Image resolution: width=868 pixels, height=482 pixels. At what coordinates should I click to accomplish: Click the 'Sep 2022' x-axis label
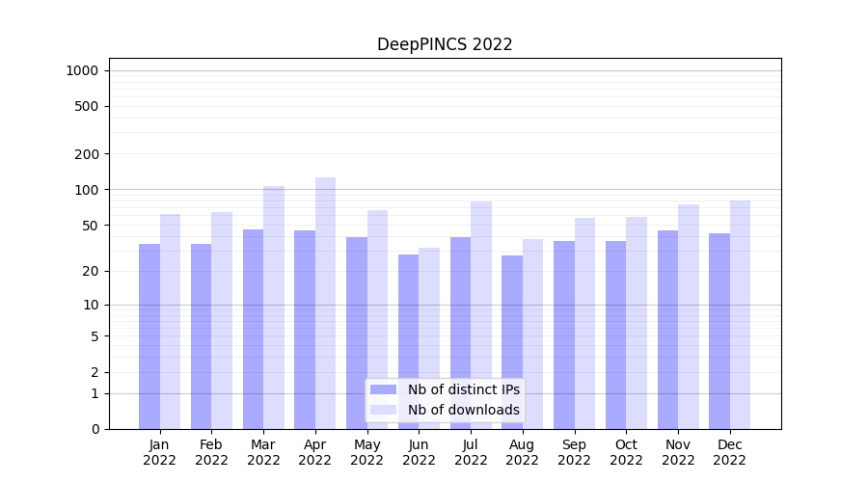tap(574, 452)
